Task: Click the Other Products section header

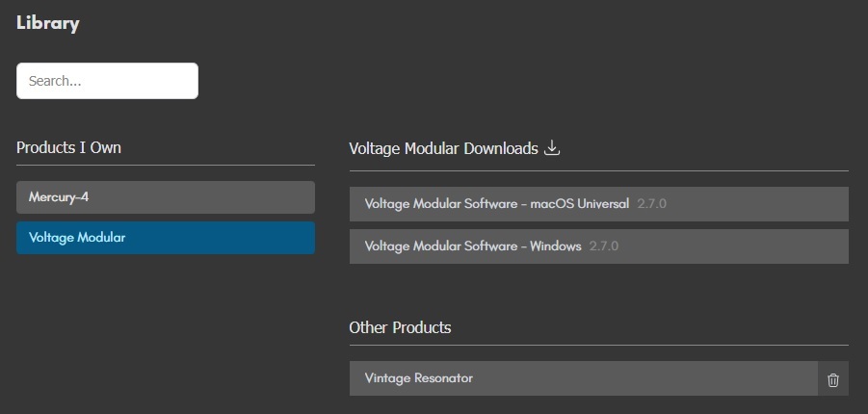Action: [x=400, y=327]
